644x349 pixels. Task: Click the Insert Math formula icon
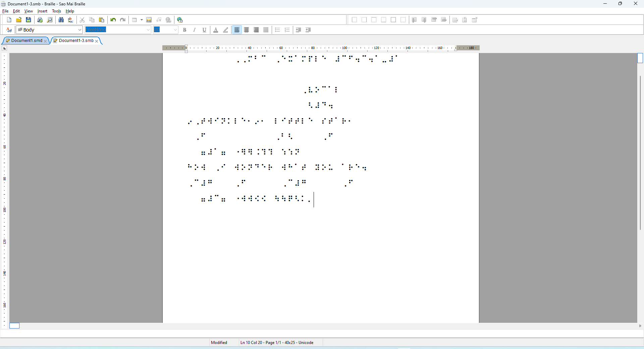coord(159,20)
